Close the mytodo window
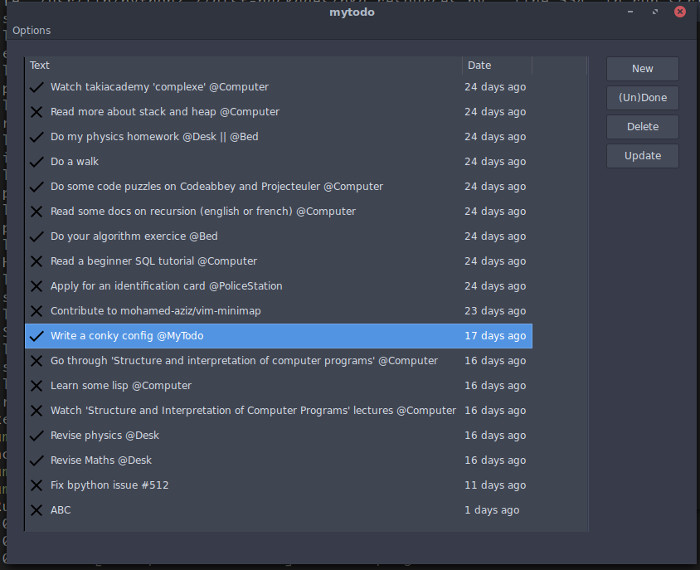 679,12
